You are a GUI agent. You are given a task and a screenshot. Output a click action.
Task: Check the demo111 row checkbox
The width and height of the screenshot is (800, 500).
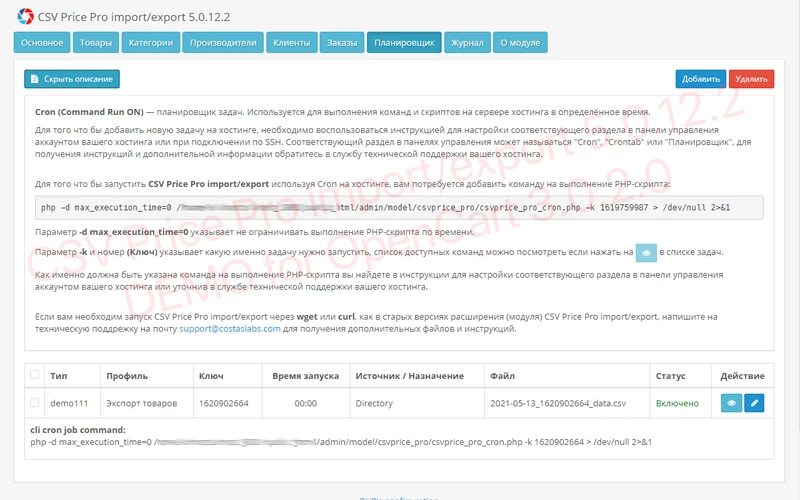coord(34,403)
